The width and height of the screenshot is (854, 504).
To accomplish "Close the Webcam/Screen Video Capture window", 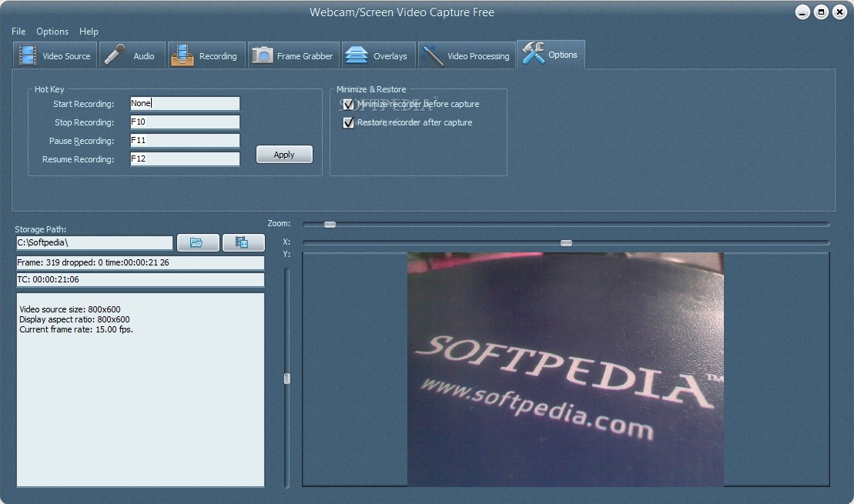I will click(840, 12).
